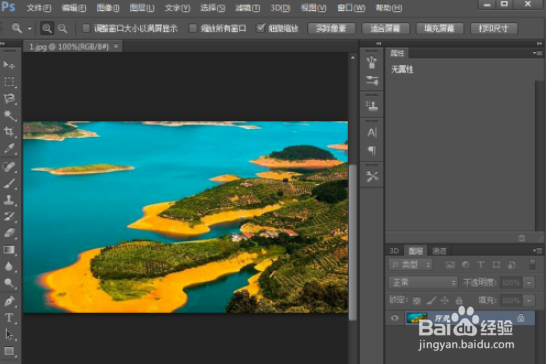Open the Layers panel flyout menu
Image resolution: width=546 pixels, height=364 pixels.
pos(537,250)
